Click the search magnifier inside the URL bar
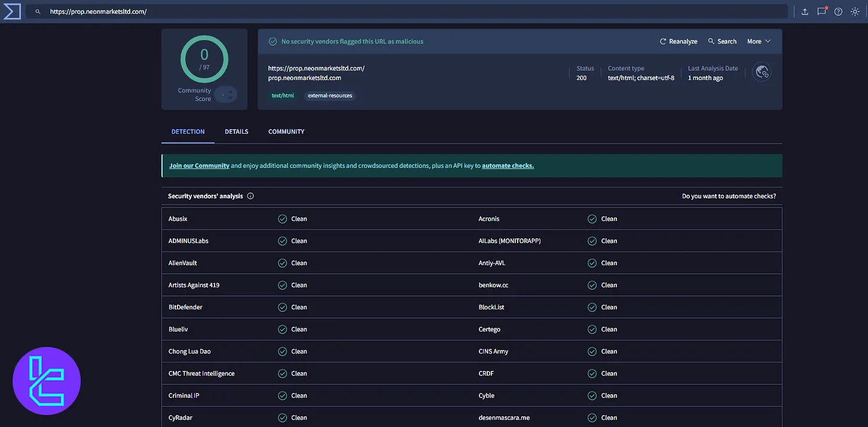 pos(37,11)
